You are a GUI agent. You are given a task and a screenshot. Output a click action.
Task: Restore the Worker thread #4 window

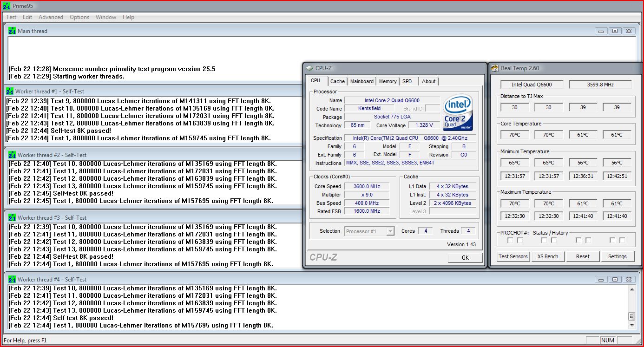(x=615, y=280)
